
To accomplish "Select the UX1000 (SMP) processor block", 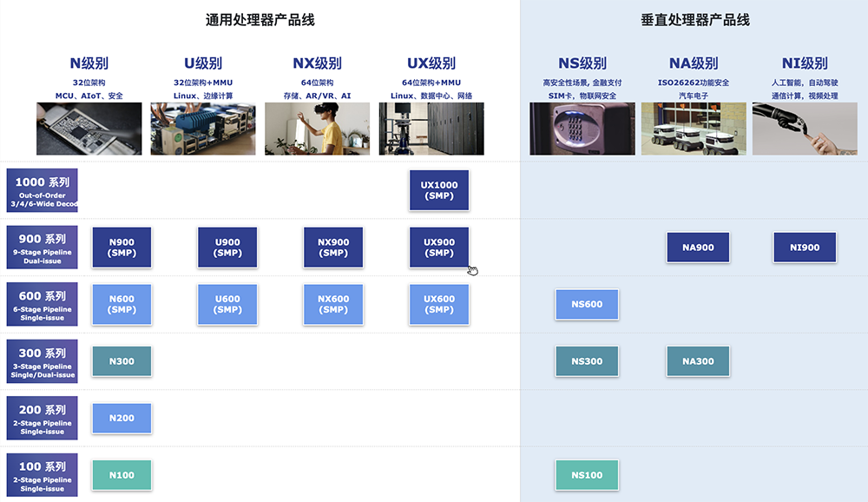I will [x=439, y=190].
